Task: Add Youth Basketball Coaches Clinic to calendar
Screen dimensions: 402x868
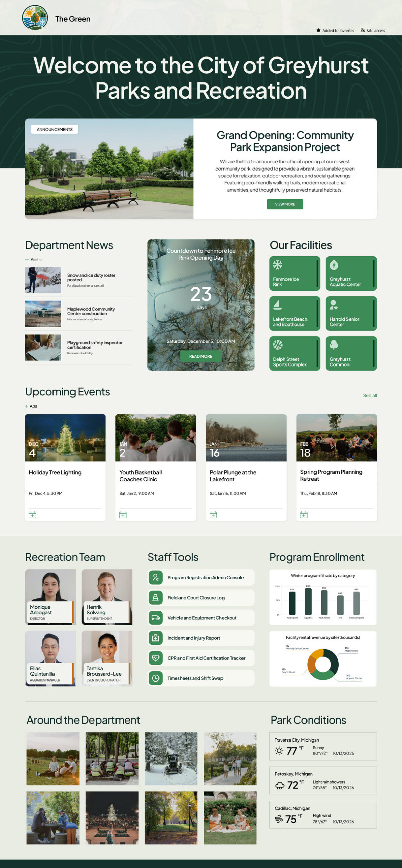Action: click(x=123, y=515)
